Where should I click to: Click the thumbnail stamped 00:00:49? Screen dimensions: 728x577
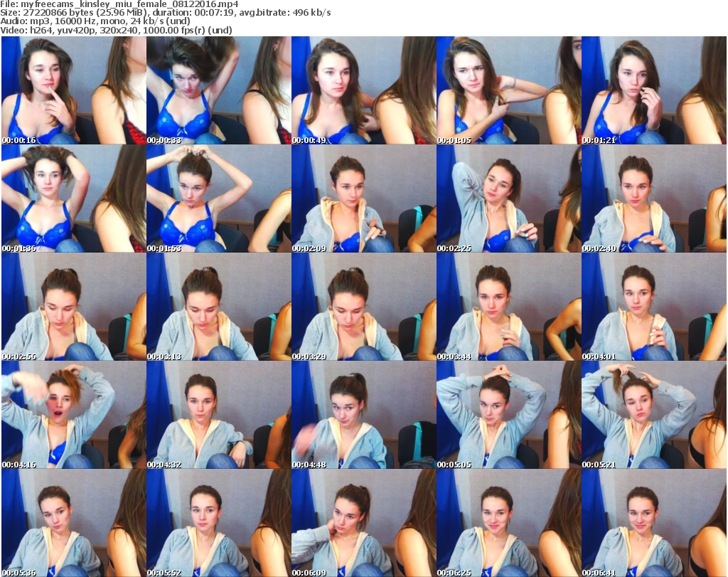(363, 90)
